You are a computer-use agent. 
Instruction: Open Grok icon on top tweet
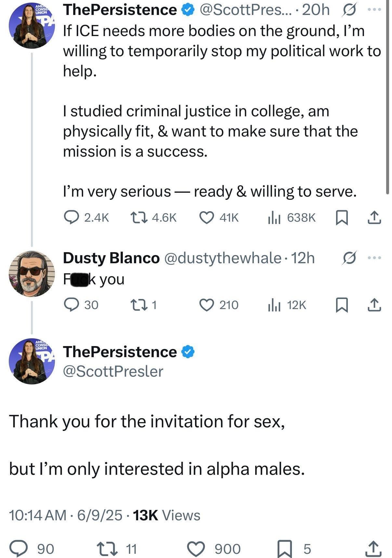click(348, 10)
